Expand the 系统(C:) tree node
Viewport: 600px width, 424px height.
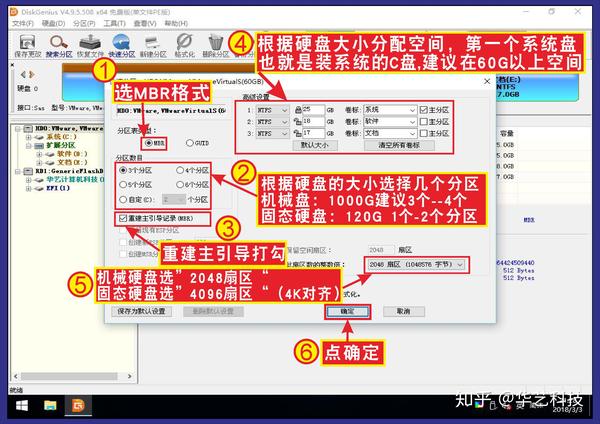pyautogui.click(x=29, y=137)
